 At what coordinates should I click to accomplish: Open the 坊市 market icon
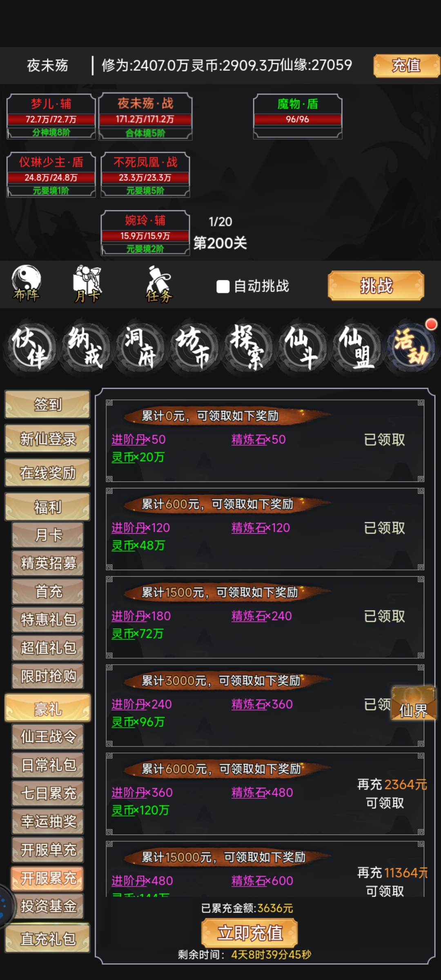(194, 347)
